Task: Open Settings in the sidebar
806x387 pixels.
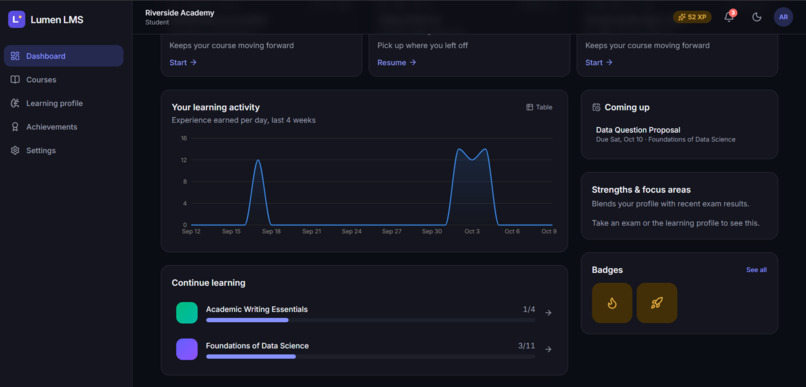Action: [64, 151]
